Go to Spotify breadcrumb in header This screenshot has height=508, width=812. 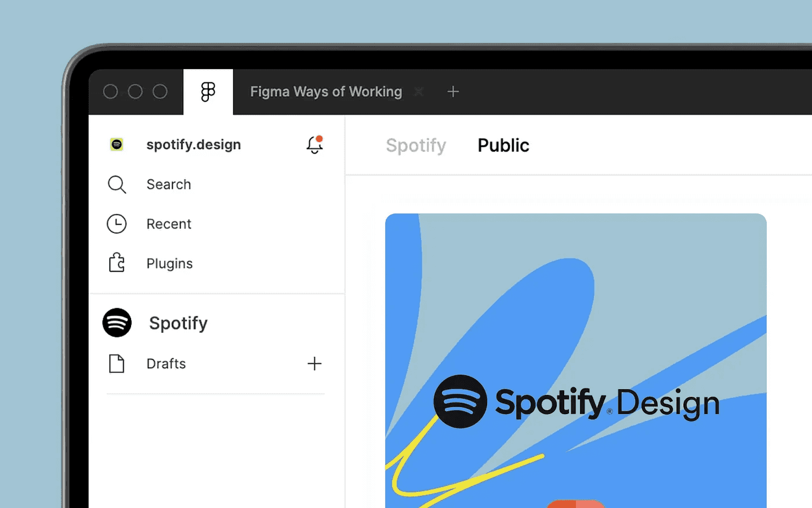click(x=416, y=145)
